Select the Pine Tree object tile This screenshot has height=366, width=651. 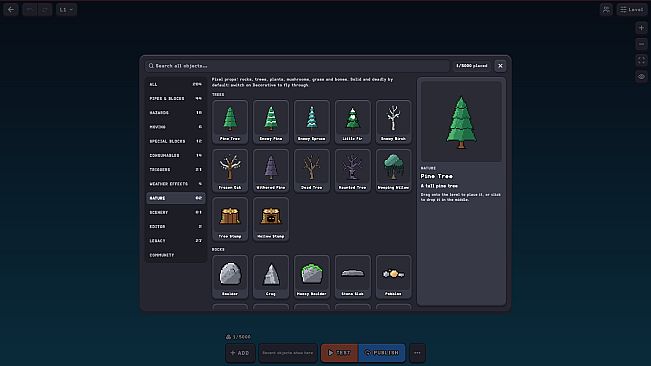click(x=230, y=122)
